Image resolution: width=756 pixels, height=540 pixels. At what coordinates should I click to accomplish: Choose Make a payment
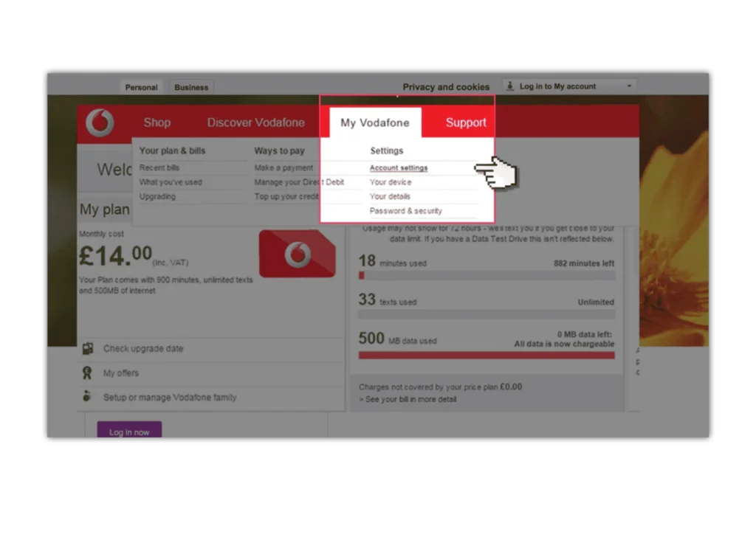pyautogui.click(x=284, y=167)
